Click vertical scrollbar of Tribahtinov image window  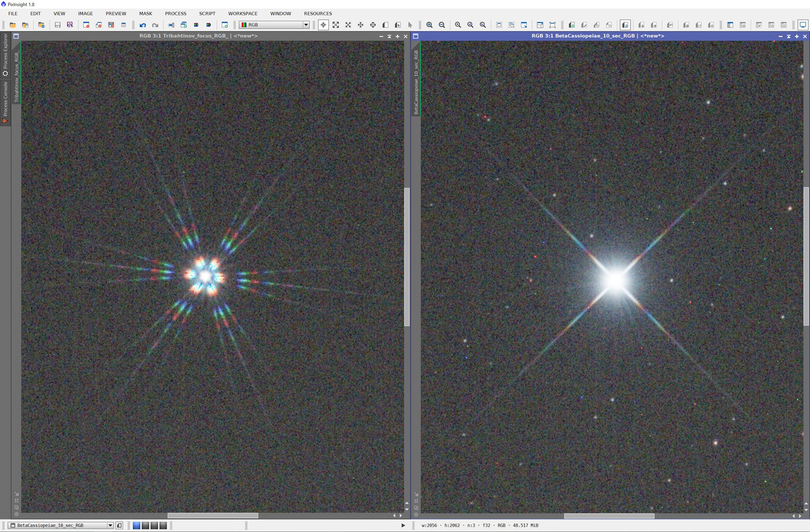407,257
